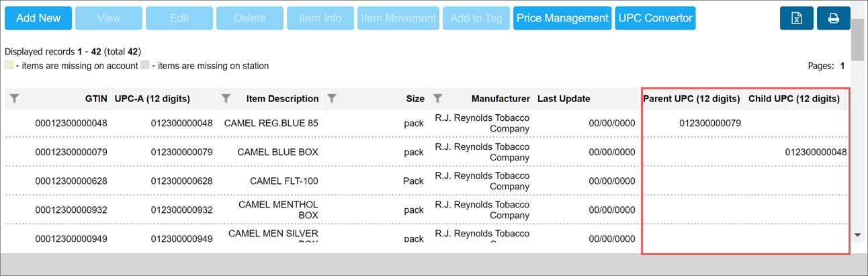
Task: Click the scrollbar down arrow
Action: (x=857, y=235)
